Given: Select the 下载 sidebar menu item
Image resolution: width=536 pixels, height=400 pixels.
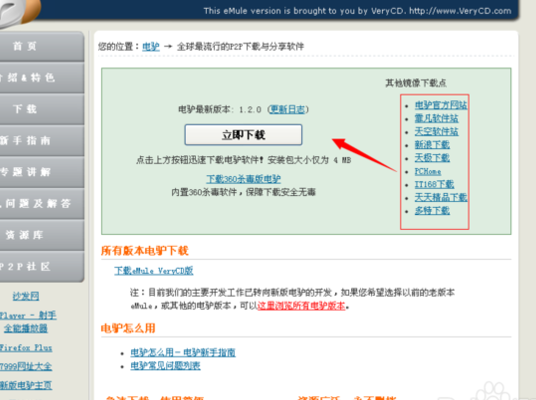Looking at the screenshot, I should point(42,109).
